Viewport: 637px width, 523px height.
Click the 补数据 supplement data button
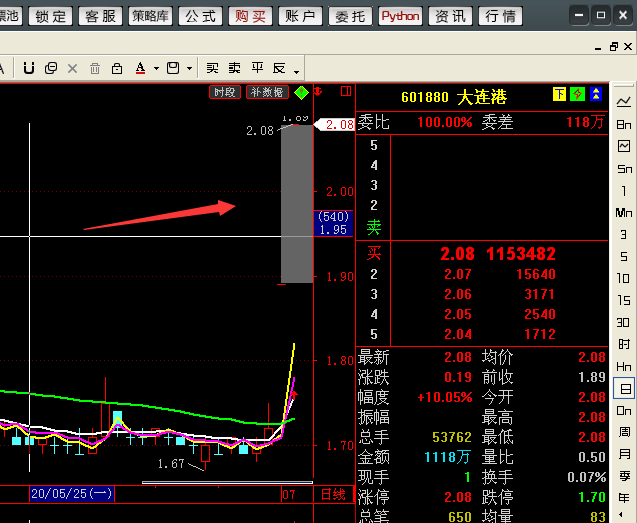267,92
